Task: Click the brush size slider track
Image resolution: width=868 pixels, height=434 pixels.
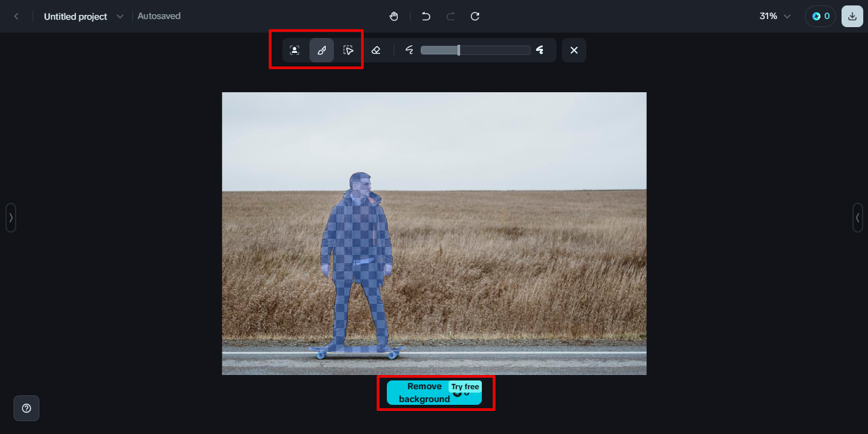Action: point(475,50)
